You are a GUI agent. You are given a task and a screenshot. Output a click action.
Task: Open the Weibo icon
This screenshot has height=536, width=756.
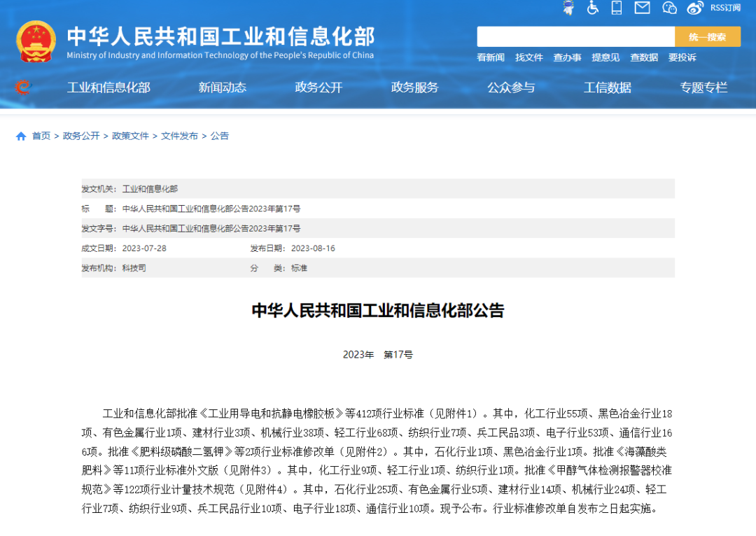click(x=695, y=8)
